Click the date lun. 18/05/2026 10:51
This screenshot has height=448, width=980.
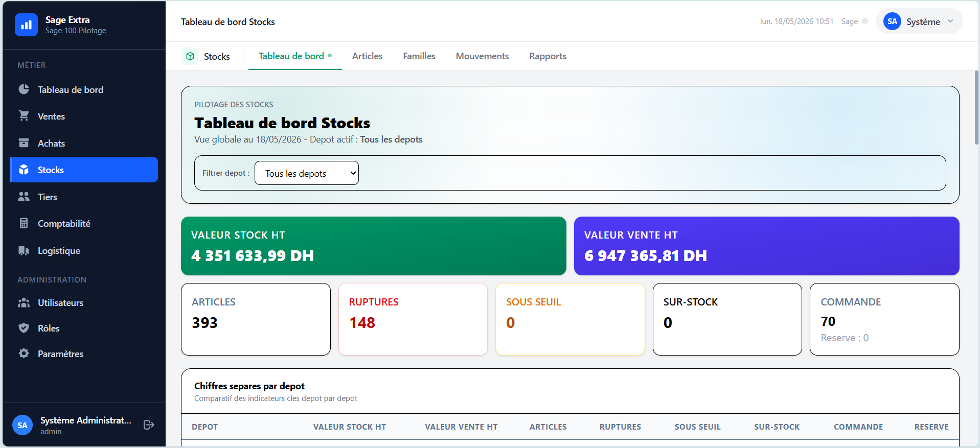(x=796, y=21)
